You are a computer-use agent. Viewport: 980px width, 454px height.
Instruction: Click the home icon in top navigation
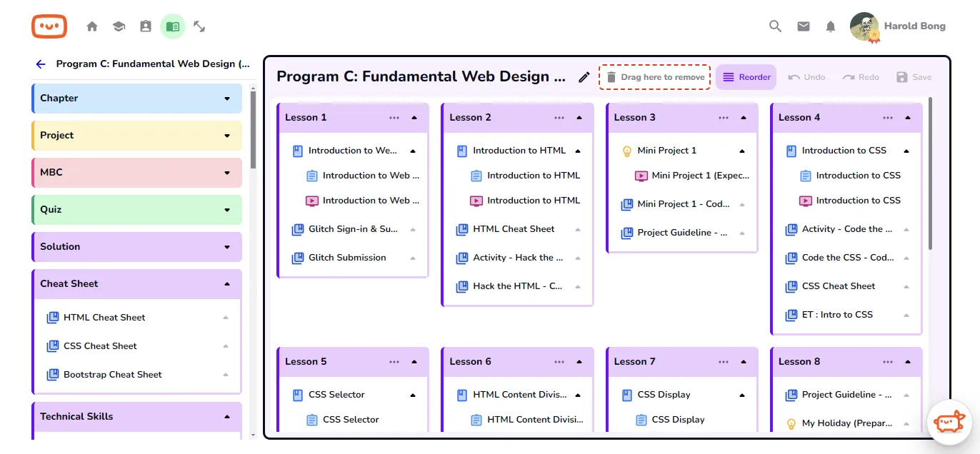click(x=92, y=26)
